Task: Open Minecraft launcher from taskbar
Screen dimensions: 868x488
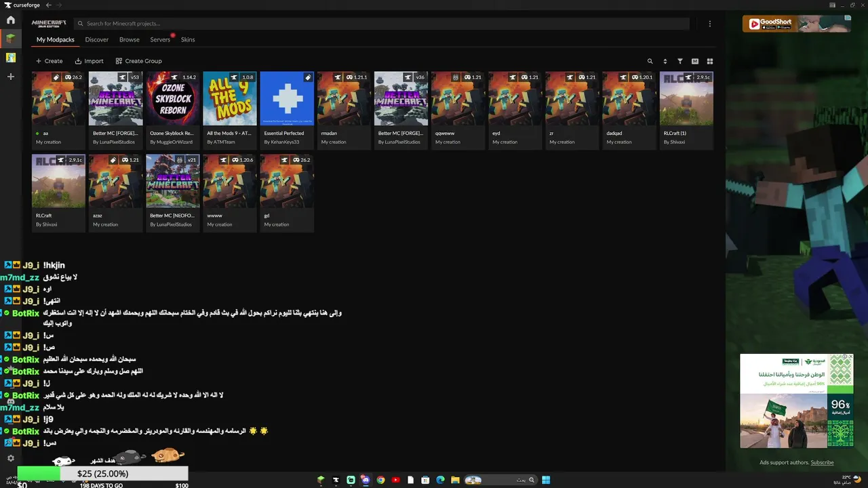Action: 321,480
